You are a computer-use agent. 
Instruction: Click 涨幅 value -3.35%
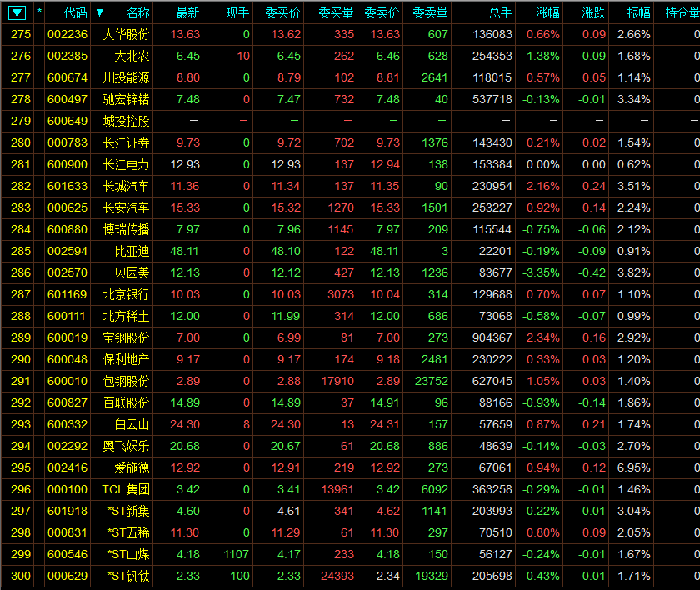click(541, 272)
